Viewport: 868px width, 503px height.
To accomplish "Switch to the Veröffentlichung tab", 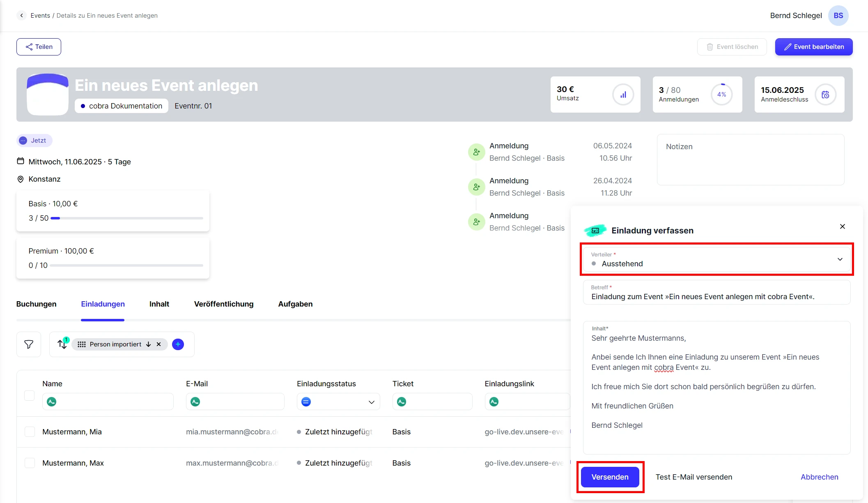I will coord(224,304).
